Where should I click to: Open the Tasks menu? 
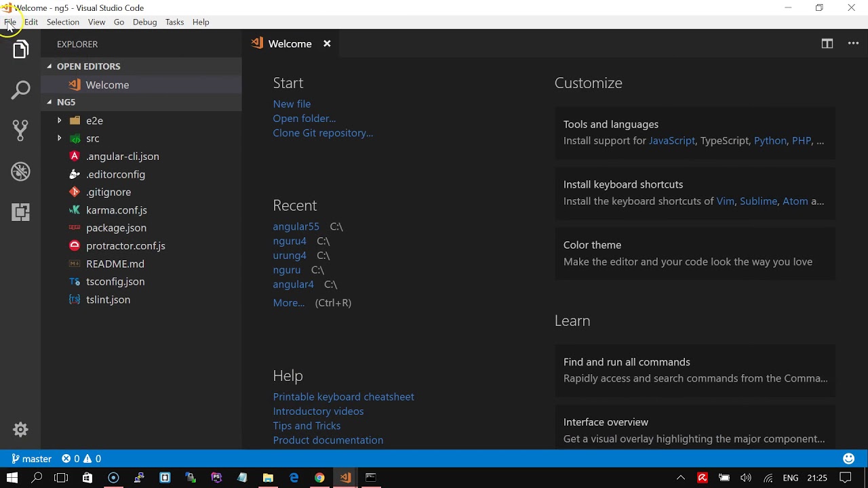tap(174, 22)
